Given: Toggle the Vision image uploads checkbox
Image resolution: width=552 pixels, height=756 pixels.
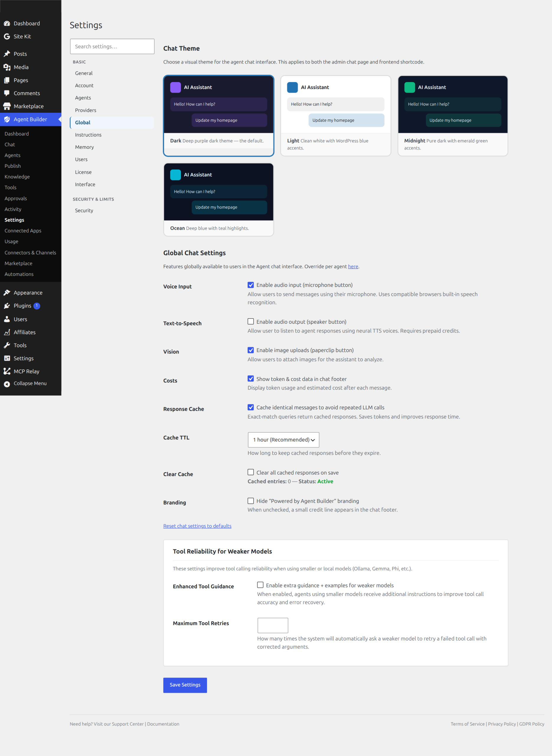Looking at the screenshot, I should click(x=251, y=350).
